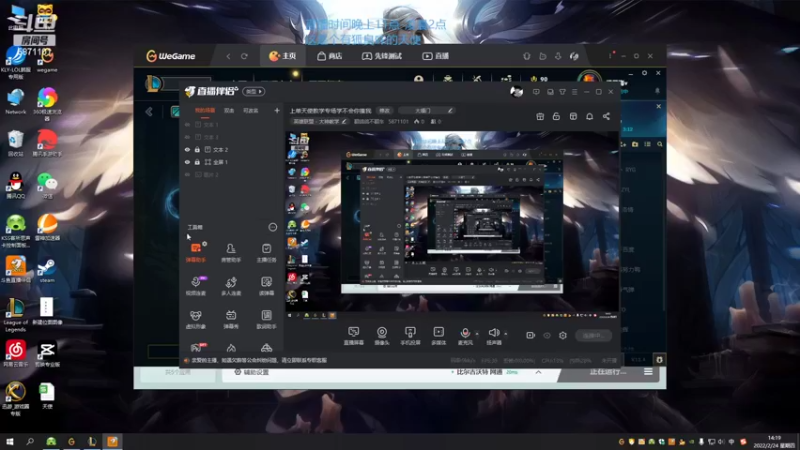This screenshot has height=450, width=800.
Task: Switch to the 我的场景 scene tab
Action: click(205, 110)
